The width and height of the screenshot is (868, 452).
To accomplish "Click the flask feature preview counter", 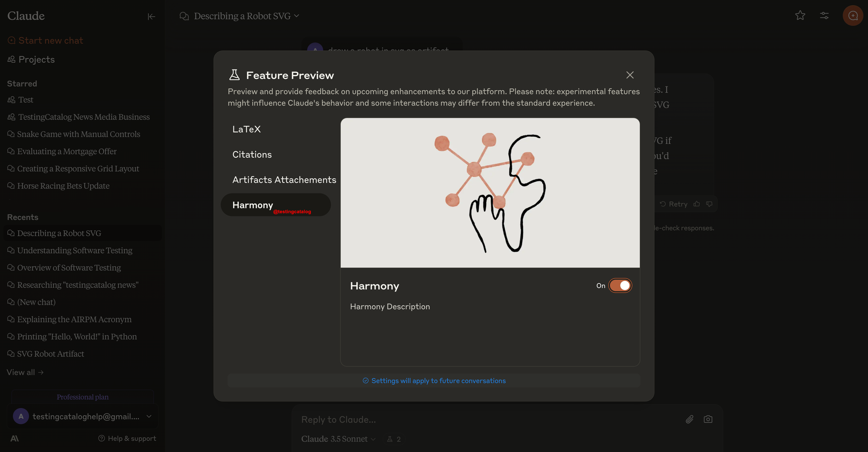I will click(394, 439).
